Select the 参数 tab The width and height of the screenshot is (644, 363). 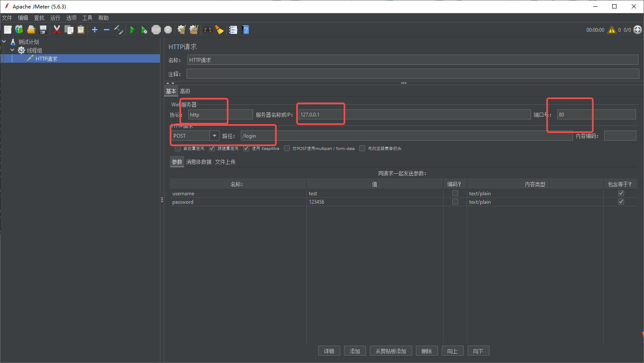pos(177,162)
